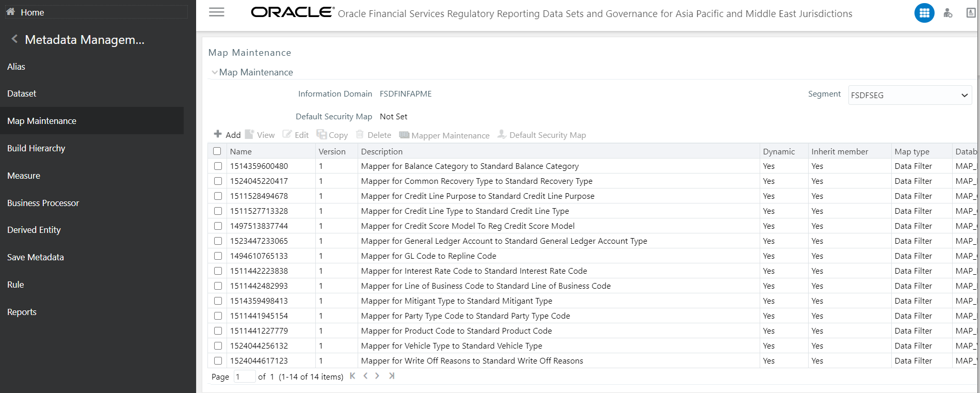Select 'Mapper for Product Code to Standard Product Code'
Image resolution: width=980 pixels, height=393 pixels.
456,331
